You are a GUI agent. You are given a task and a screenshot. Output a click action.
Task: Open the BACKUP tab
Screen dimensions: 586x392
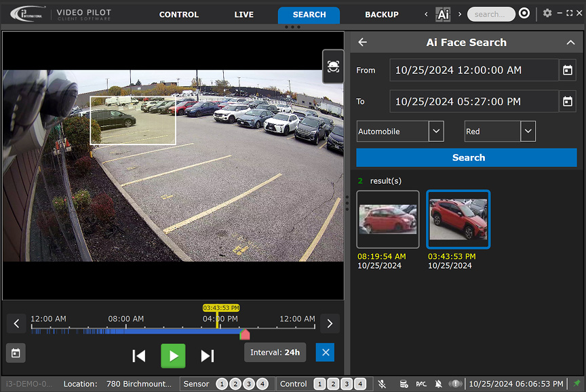[381, 14]
